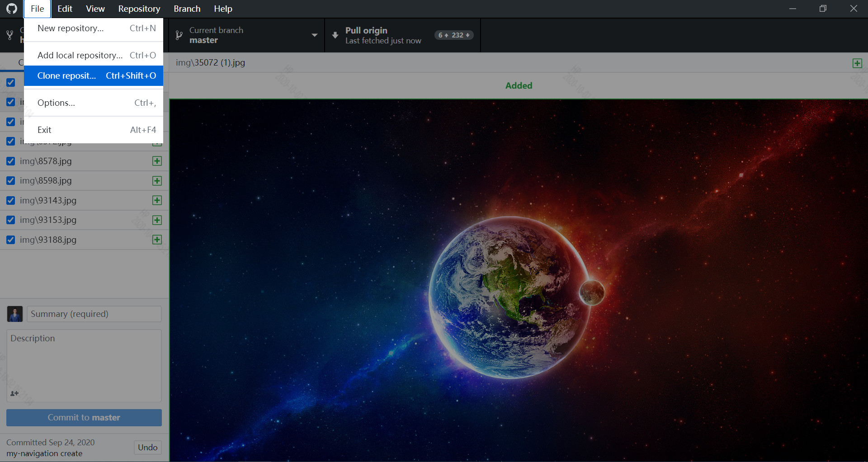The image size is (868, 462).
Task: Open the Help menu
Action: tap(223, 9)
